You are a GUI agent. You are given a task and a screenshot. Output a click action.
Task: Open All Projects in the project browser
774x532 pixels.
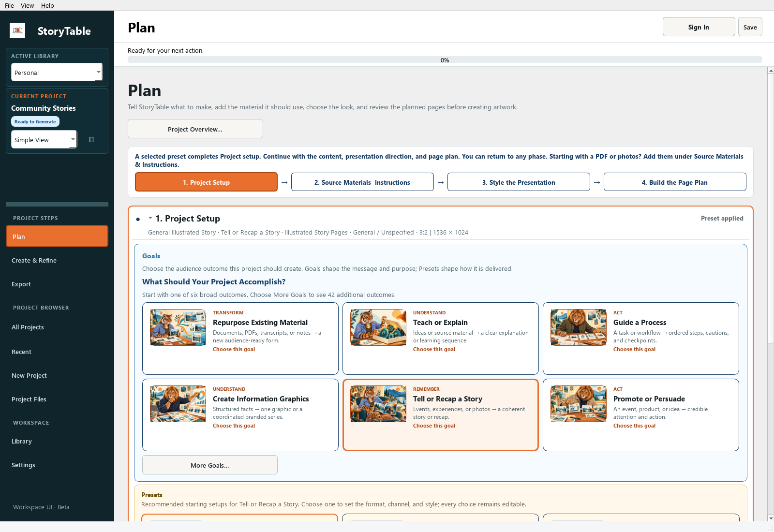pyautogui.click(x=57, y=327)
